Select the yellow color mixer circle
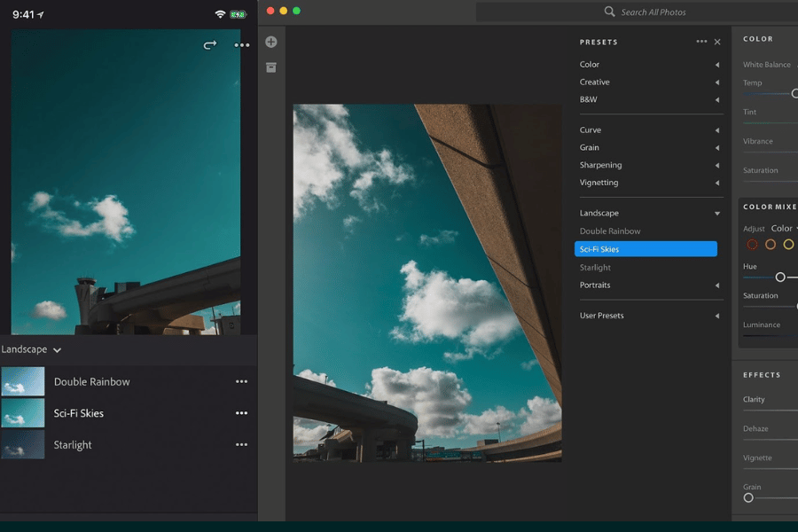This screenshot has width=798, height=532. [x=788, y=245]
